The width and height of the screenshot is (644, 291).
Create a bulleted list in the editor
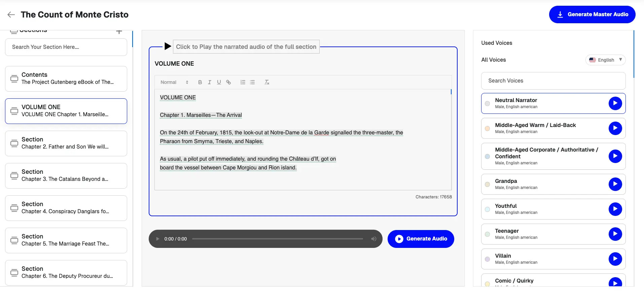tap(252, 82)
